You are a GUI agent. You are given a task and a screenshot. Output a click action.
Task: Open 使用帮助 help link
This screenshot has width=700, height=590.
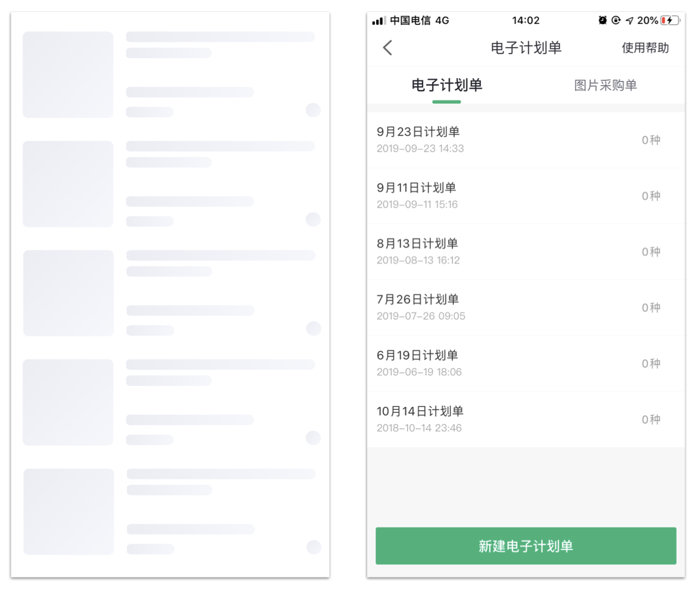(645, 48)
